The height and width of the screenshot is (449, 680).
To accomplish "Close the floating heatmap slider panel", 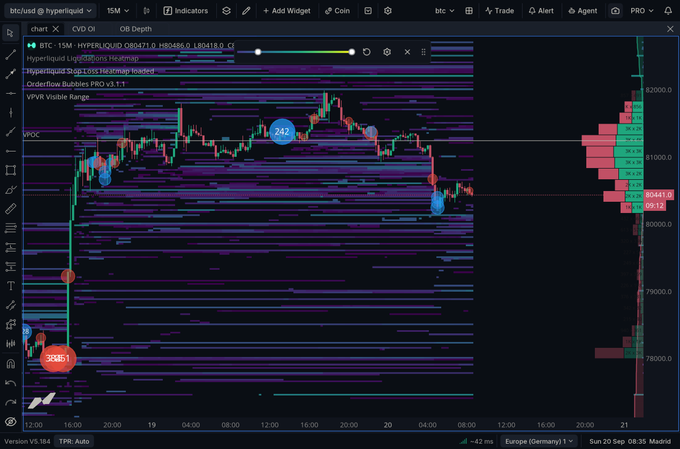I will click(407, 52).
